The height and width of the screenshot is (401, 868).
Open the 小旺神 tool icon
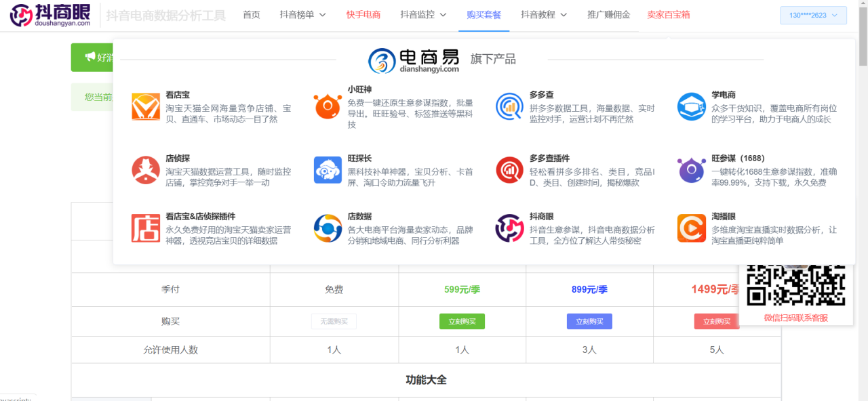coord(328,106)
